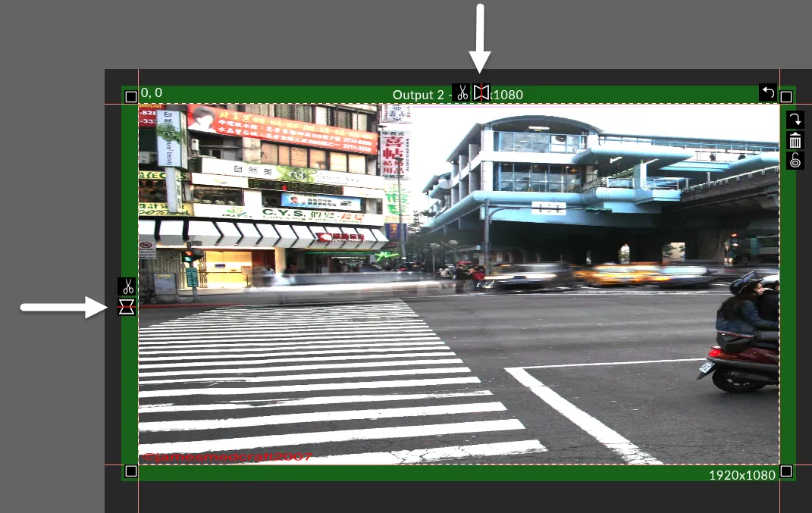812x513 pixels.
Task: Toggle the padlock icon to lock output
Action: (795, 160)
